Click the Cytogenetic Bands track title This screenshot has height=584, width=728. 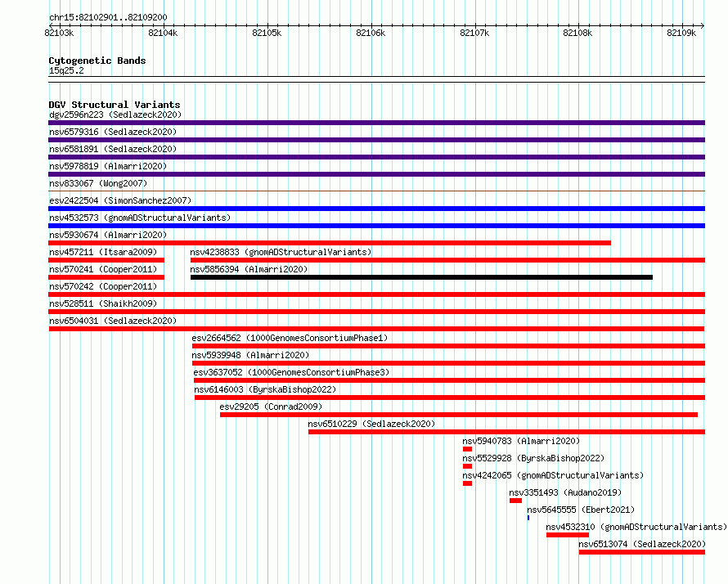[x=97, y=61]
